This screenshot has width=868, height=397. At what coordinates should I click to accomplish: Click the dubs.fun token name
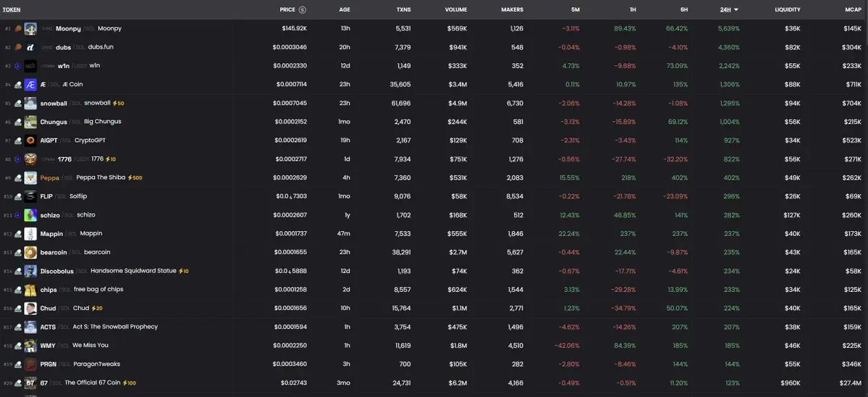coord(101,47)
